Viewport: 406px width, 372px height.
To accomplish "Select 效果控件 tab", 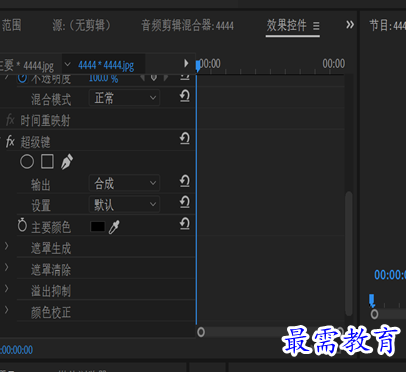I will point(286,25).
